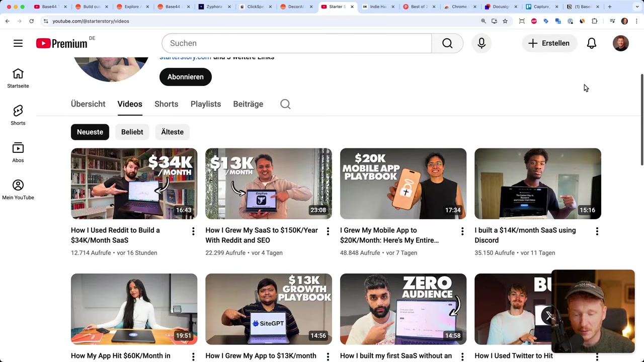Viewport: 644px width, 362px height.
Task: Select the Videos channel tab
Action: tap(130, 104)
